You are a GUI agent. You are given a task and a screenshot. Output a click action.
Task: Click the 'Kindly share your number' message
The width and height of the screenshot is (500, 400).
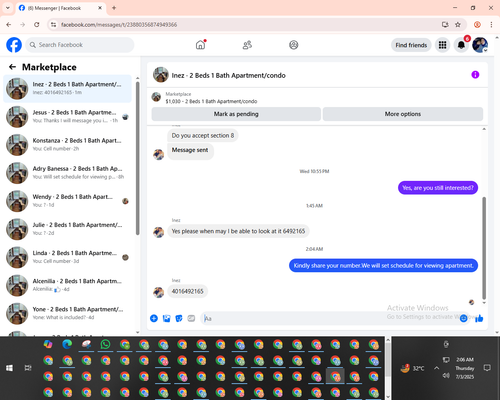tap(383, 266)
